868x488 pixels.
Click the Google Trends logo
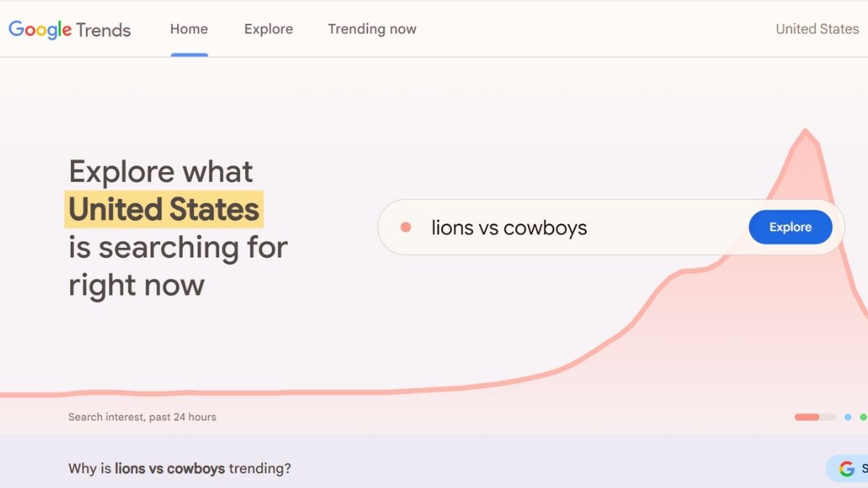pos(69,29)
